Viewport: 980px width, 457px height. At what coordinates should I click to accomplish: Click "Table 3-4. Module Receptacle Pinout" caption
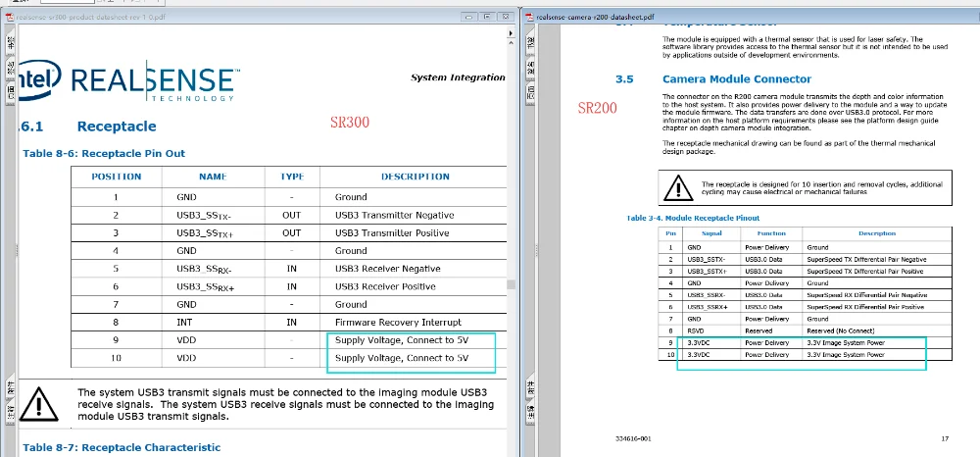[693, 218]
